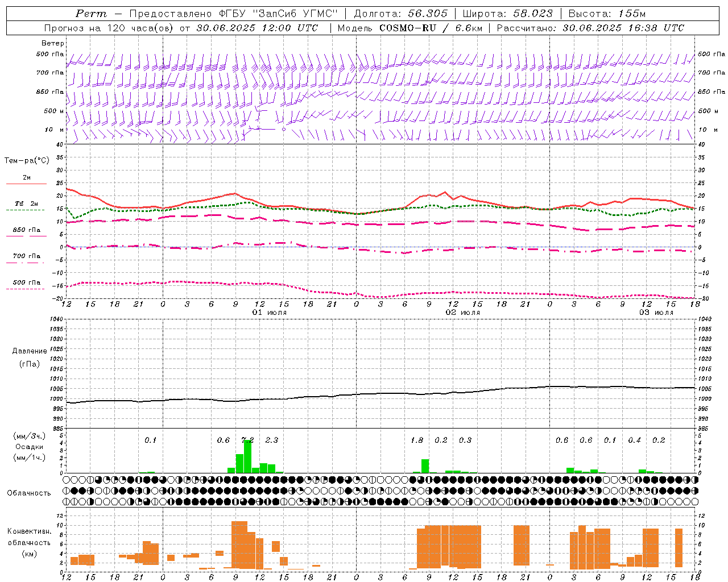This screenshot has width=728, height=582.
Task: Click the date label "03 июля"
Action: (656, 313)
